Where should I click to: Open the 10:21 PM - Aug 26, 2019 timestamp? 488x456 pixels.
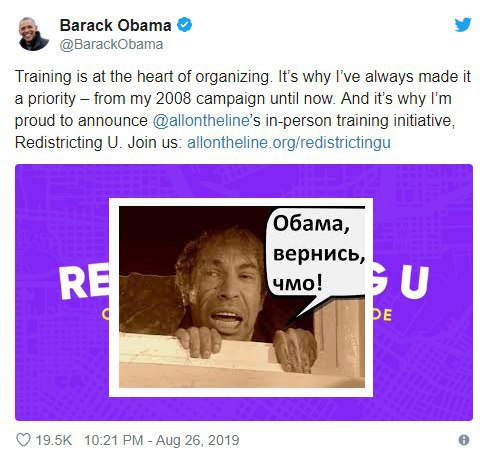point(162,440)
